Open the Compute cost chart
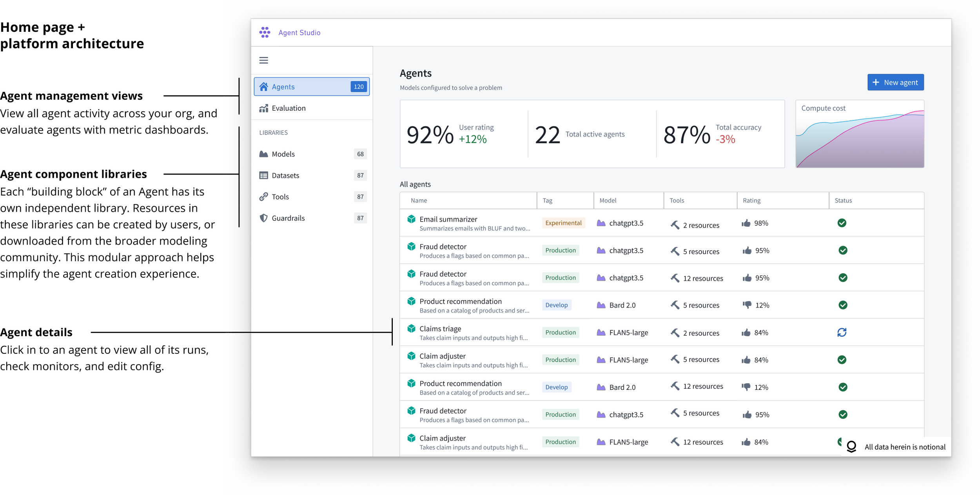The width and height of the screenshot is (980, 495). coord(859,134)
